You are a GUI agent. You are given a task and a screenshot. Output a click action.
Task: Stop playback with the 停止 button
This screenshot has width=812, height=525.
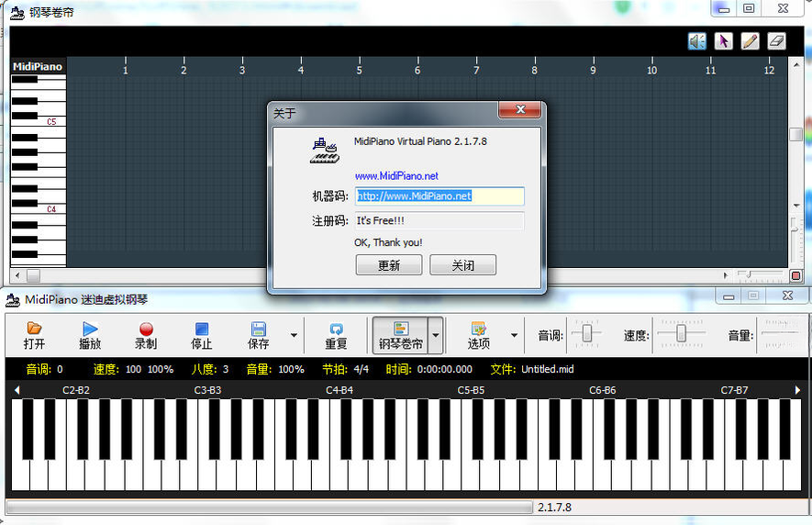pyautogui.click(x=202, y=335)
